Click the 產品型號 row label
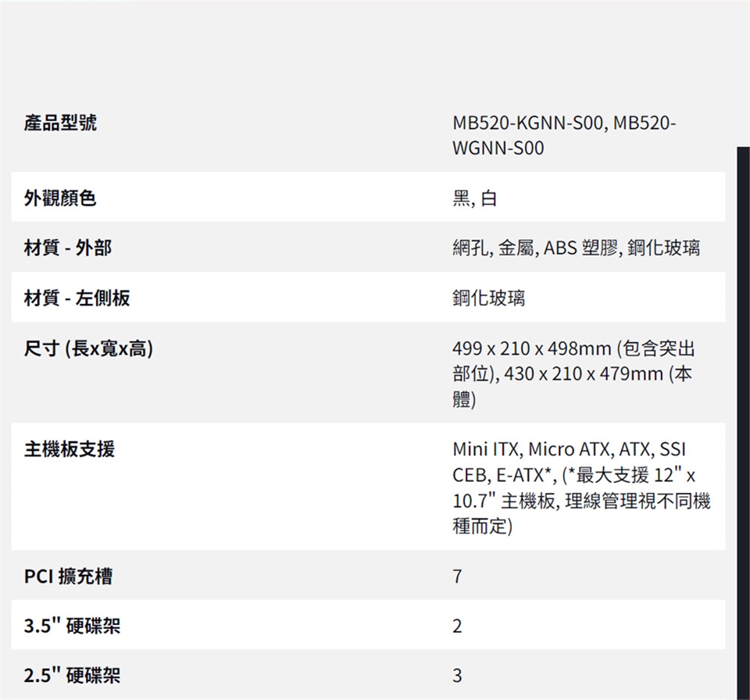This screenshot has width=750, height=700. (60, 123)
